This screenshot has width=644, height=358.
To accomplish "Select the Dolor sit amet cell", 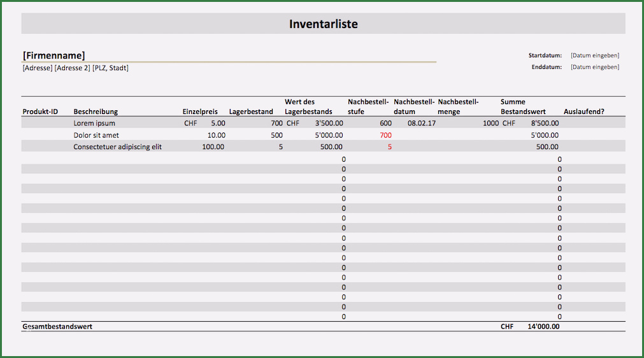I will (96, 135).
